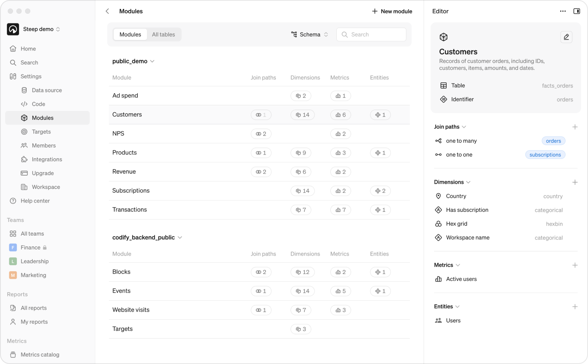Select the Modules toggle option

click(130, 34)
